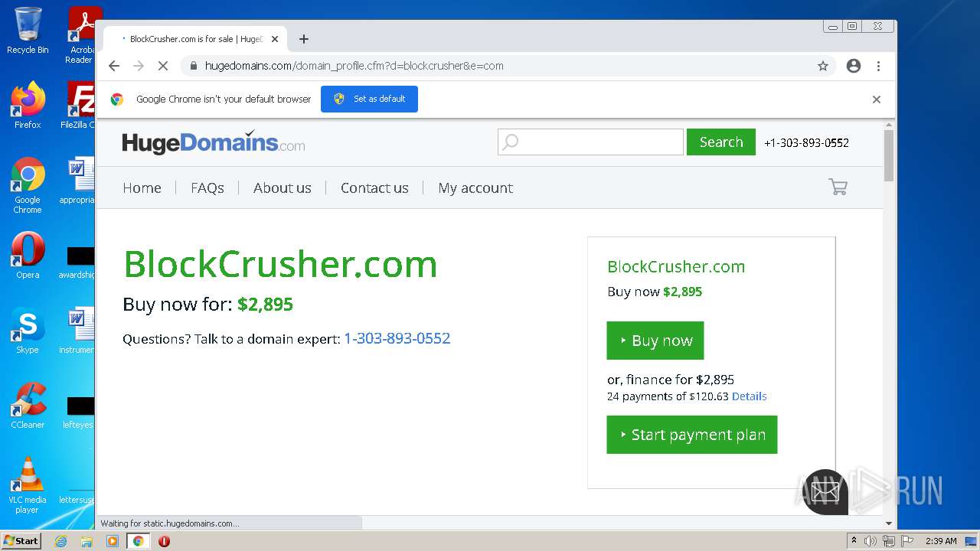
Task: Go back to the previous page
Action: 114,66
